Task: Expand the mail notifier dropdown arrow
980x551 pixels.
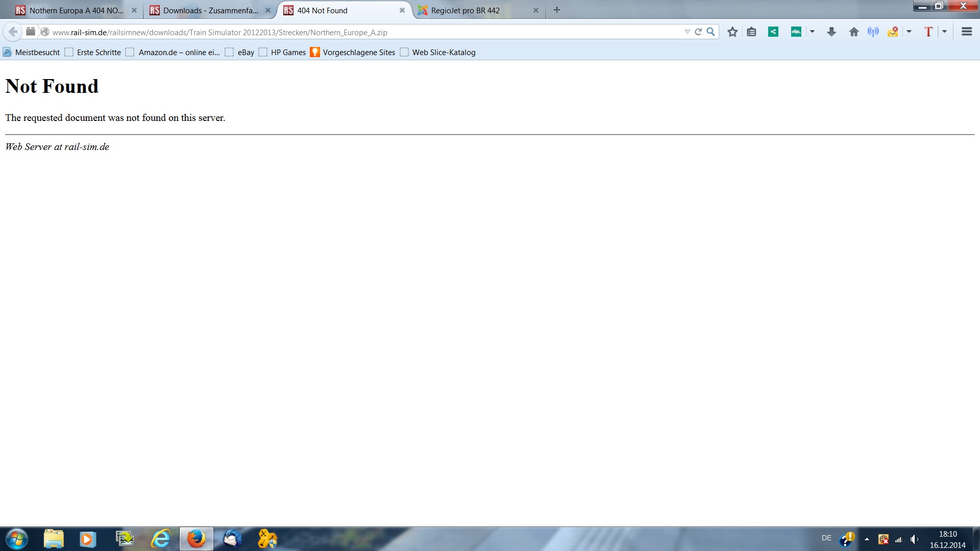Action: pos(909,32)
